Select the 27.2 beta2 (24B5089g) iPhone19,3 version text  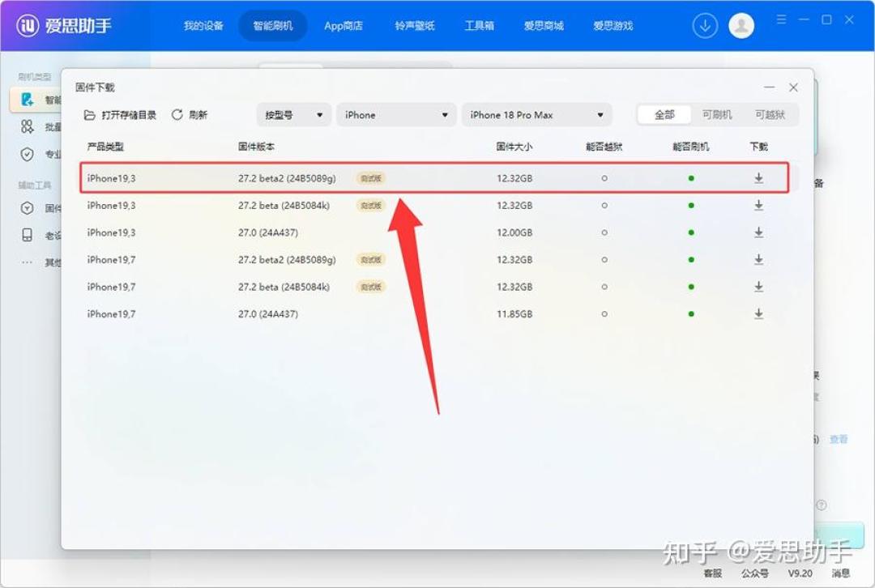coord(287,178)
